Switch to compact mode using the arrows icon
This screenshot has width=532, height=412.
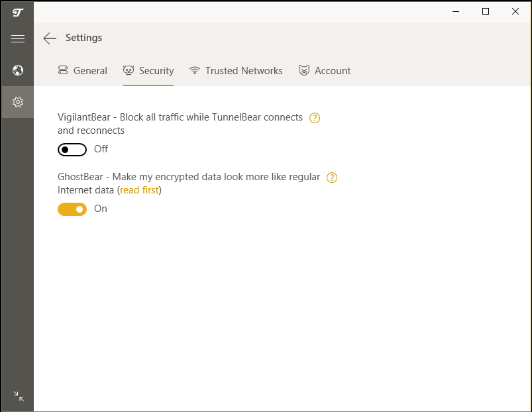pyautogui.click(x=19, y=396)
